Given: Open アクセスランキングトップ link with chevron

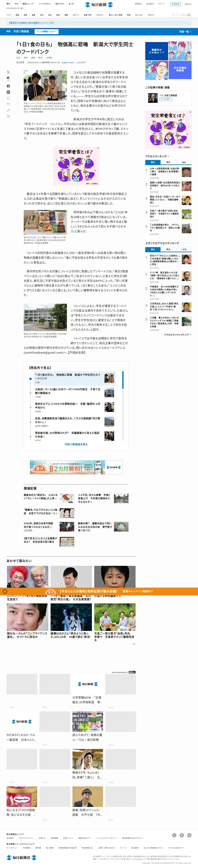Looking at the screenshot, I should coord(177,335).
